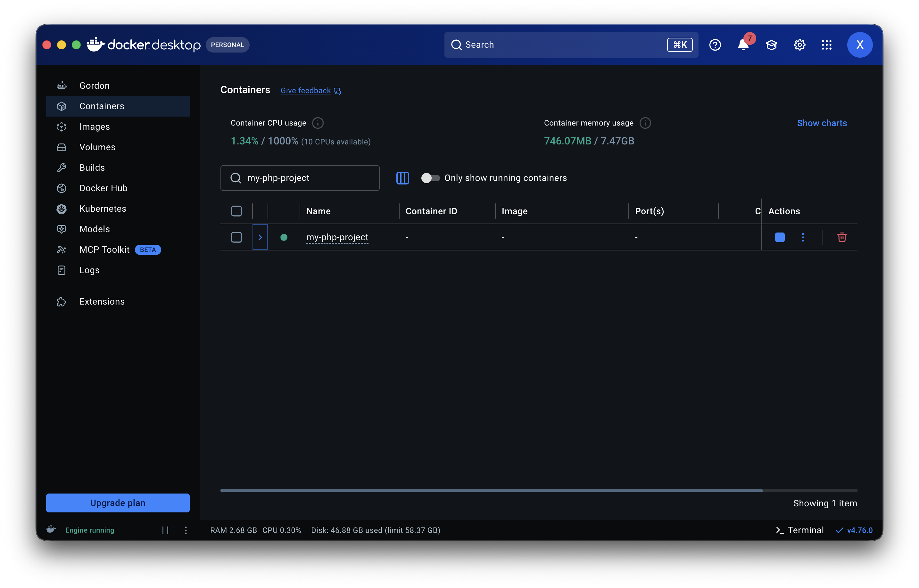Screen dimensions: 919x588
Task: Switch to the Volumes section
Action: [118, 147]
